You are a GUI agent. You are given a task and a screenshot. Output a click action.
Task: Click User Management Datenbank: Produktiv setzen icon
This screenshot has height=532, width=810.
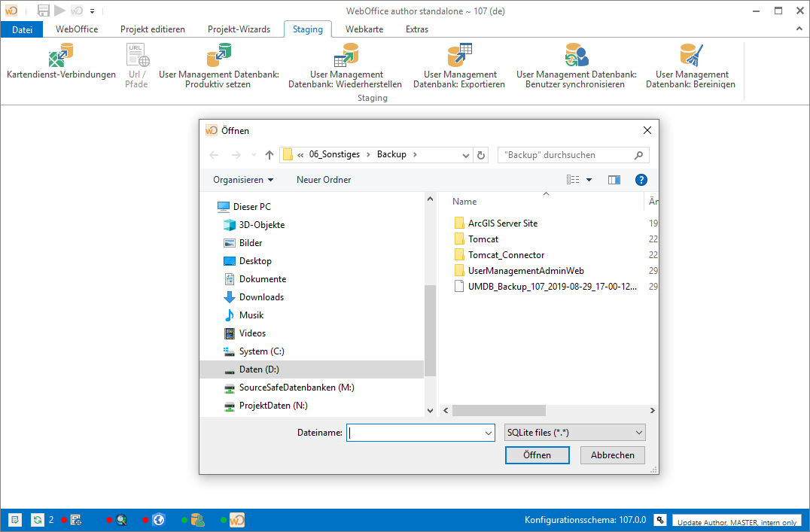click(218, 56)
